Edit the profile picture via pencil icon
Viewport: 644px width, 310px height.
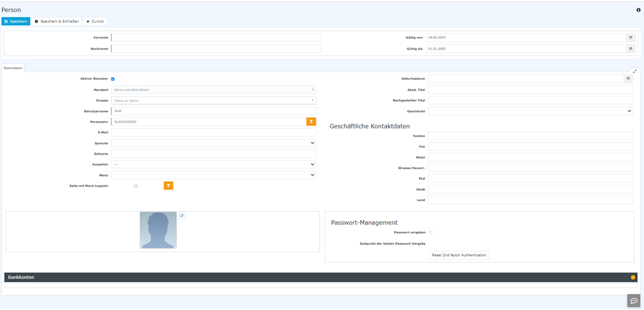(x=182, y=216)
